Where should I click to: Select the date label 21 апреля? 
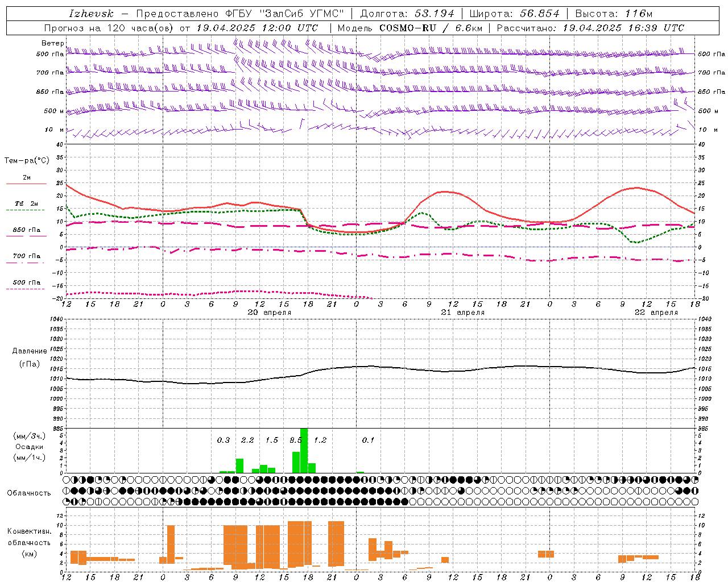(463, 313)
